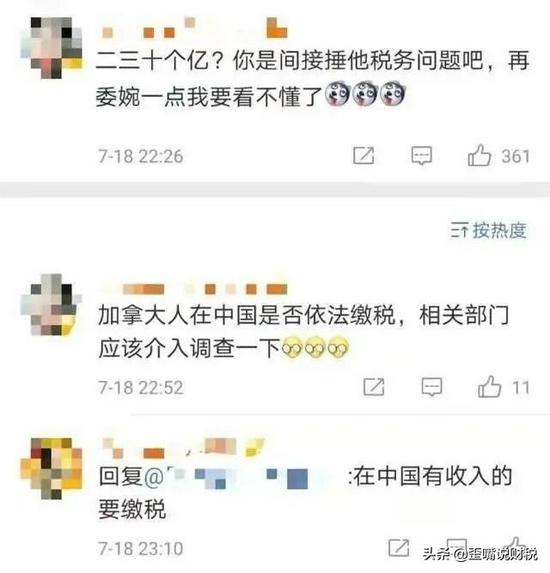Tap the 361 like count

pos(515,156)
